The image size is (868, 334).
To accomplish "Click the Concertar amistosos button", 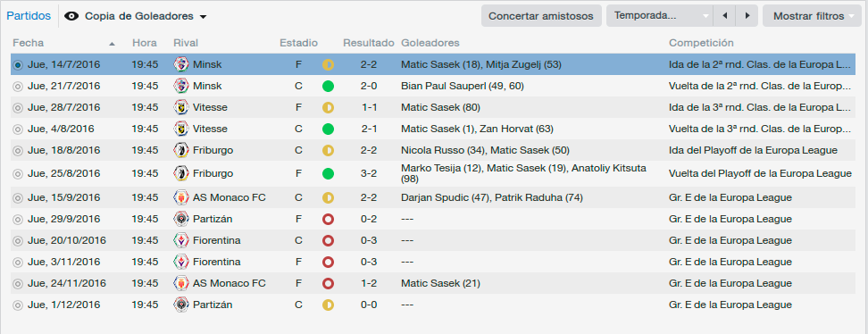I will click(x=541, y=15).
